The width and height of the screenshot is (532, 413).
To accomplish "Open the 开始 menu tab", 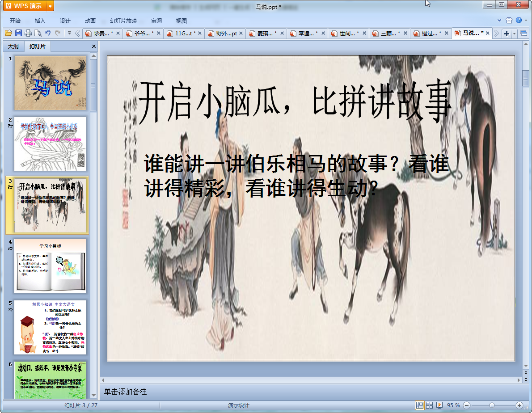I will [x=15, y=21].
